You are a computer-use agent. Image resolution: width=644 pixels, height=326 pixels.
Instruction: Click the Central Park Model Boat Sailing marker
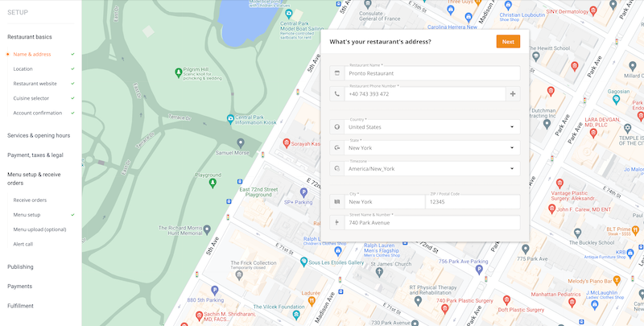[x=289, y=14]
